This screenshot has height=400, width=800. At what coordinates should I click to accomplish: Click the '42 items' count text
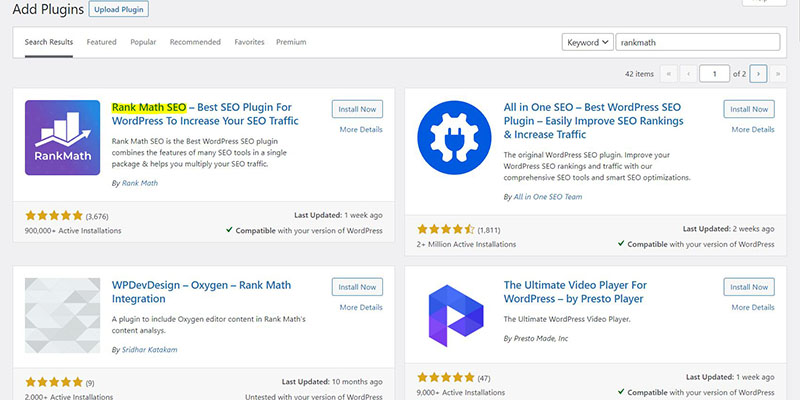click(x=639, y=74)
